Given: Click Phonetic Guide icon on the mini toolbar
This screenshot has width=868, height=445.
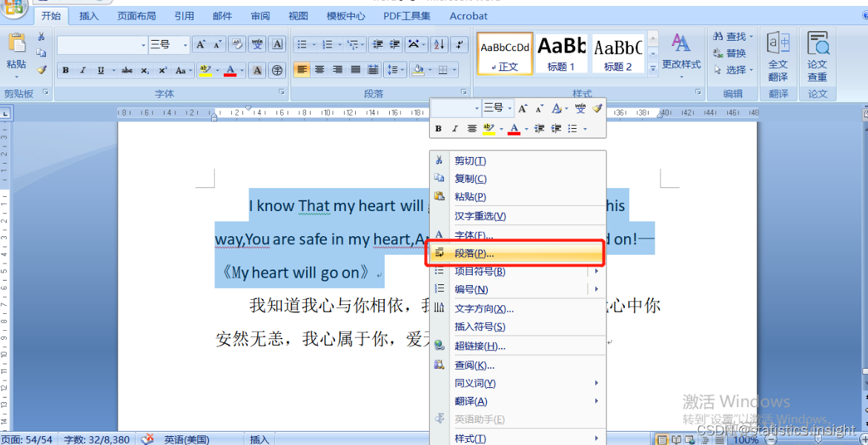Looking at the screenshot, I should 580,108.
